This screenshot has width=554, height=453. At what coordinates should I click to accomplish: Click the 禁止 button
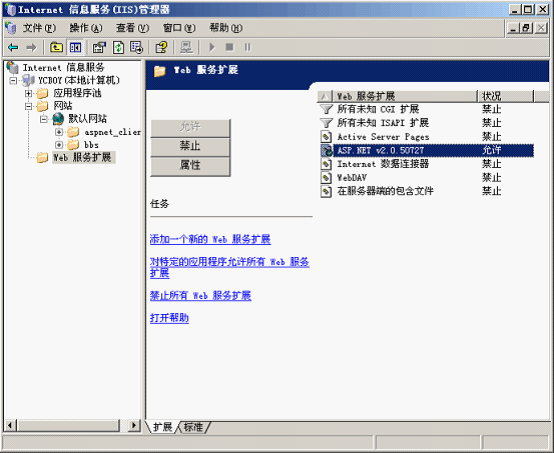click(190, 146)
